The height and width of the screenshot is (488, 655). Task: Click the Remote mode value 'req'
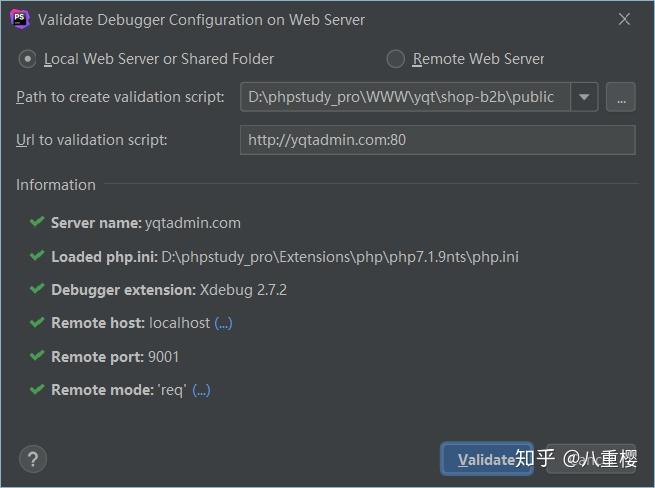(x=172, y=390)
